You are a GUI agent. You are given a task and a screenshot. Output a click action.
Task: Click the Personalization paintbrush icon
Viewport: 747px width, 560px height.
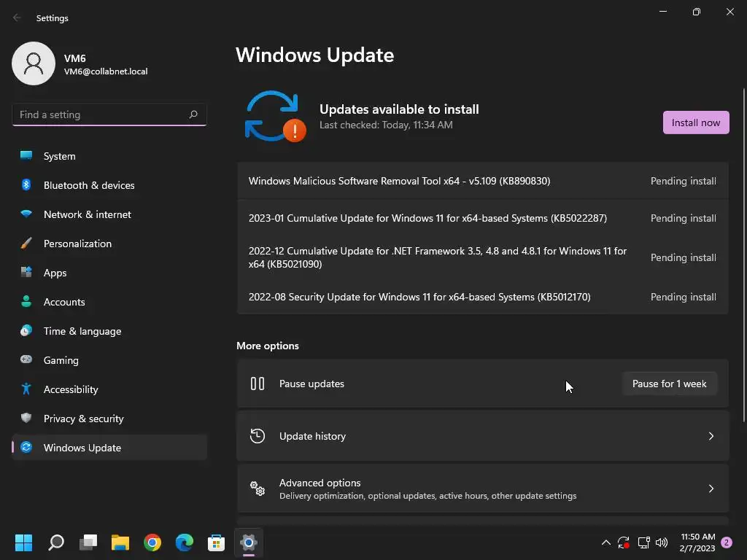coord(26,244)
